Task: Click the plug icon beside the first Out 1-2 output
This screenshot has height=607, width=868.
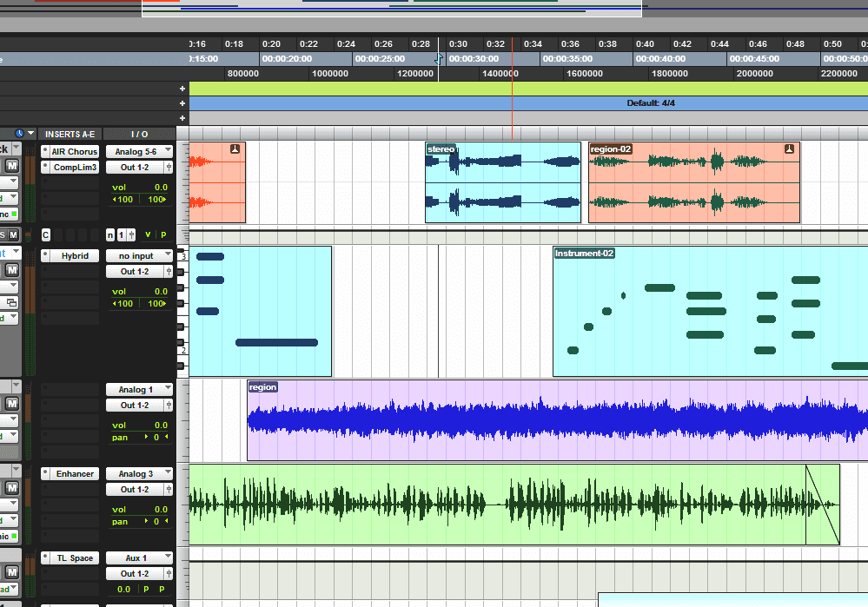Action: 169,167
